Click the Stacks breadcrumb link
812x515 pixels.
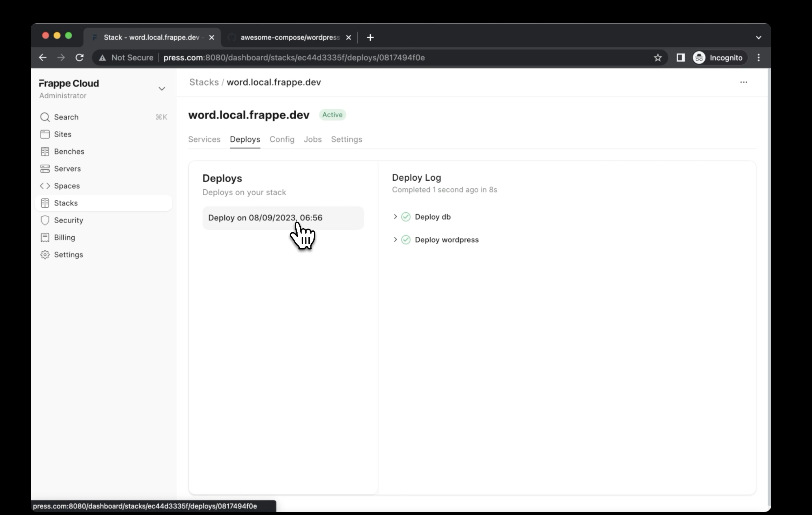[204, 82]
